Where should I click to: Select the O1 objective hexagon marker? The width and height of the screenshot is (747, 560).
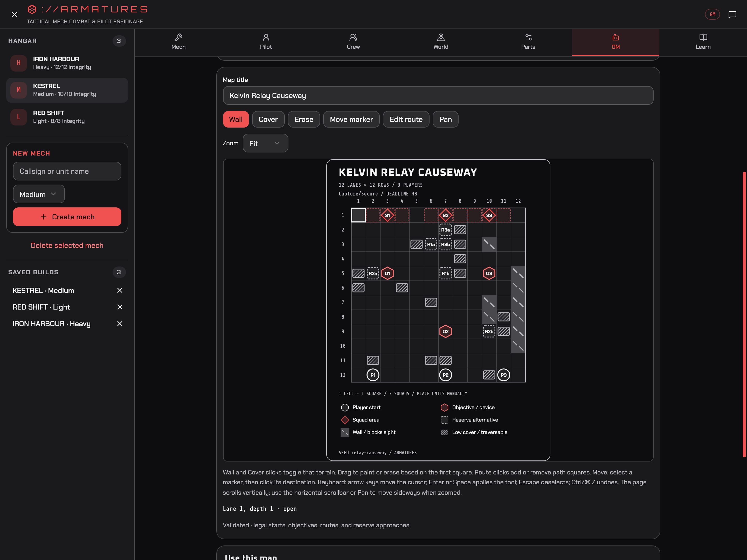click(x=387, y=274)
